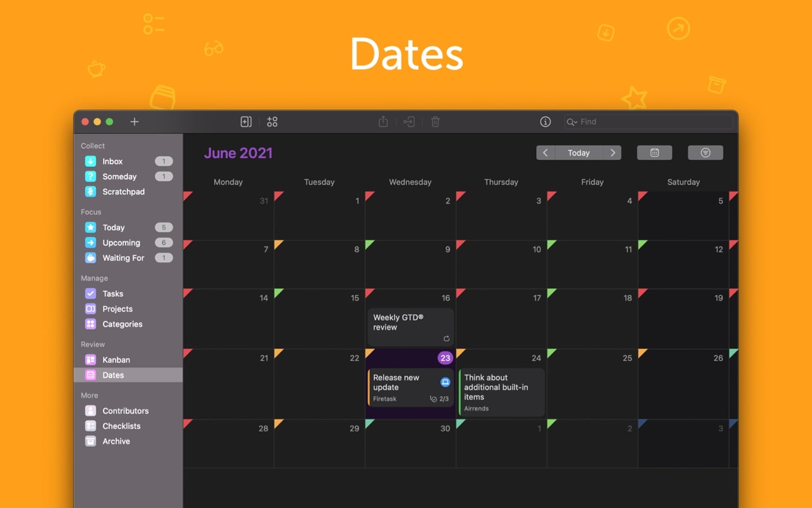Click the trash delete icon in toolbar
812x508 pixels.
[x=435, y=122]
